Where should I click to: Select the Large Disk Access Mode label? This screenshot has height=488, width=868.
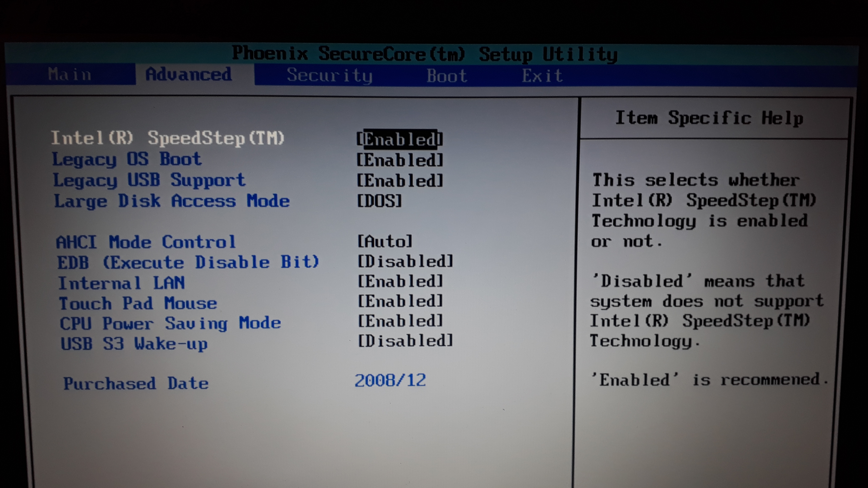(172, 201)
